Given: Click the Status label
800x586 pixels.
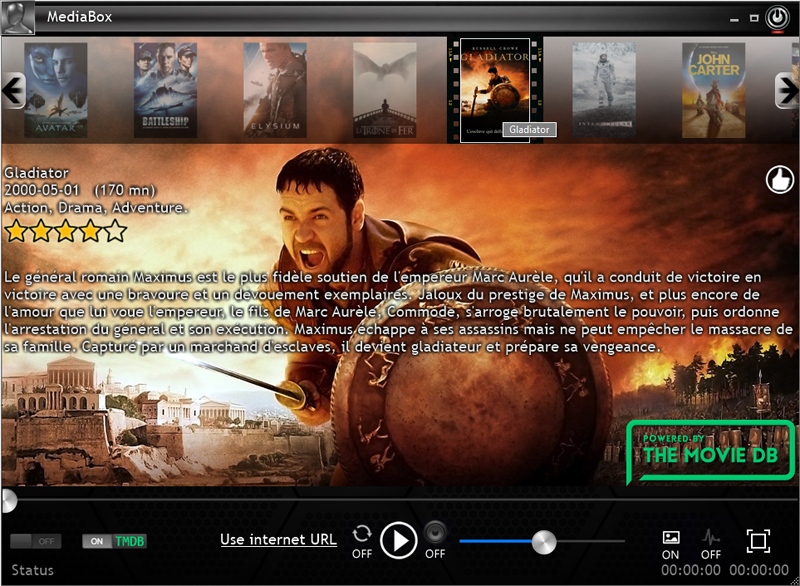Looking at the screenshot, I should coord(33,570).
